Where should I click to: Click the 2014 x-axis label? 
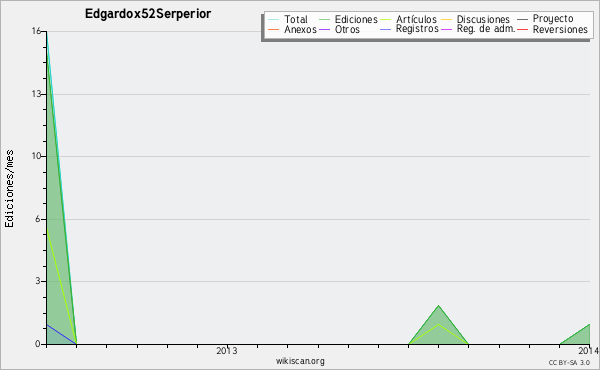coord(589,350)
